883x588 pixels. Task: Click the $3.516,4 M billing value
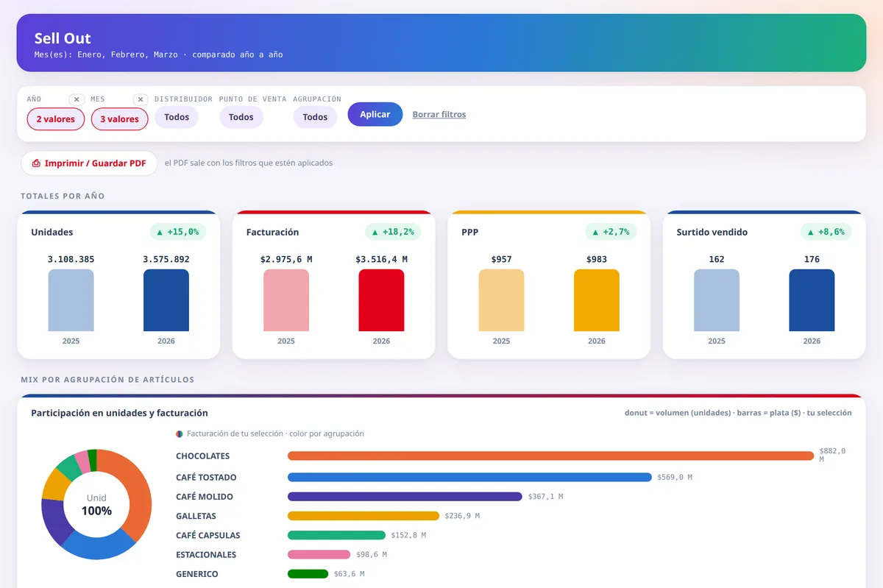pos(381,259)
